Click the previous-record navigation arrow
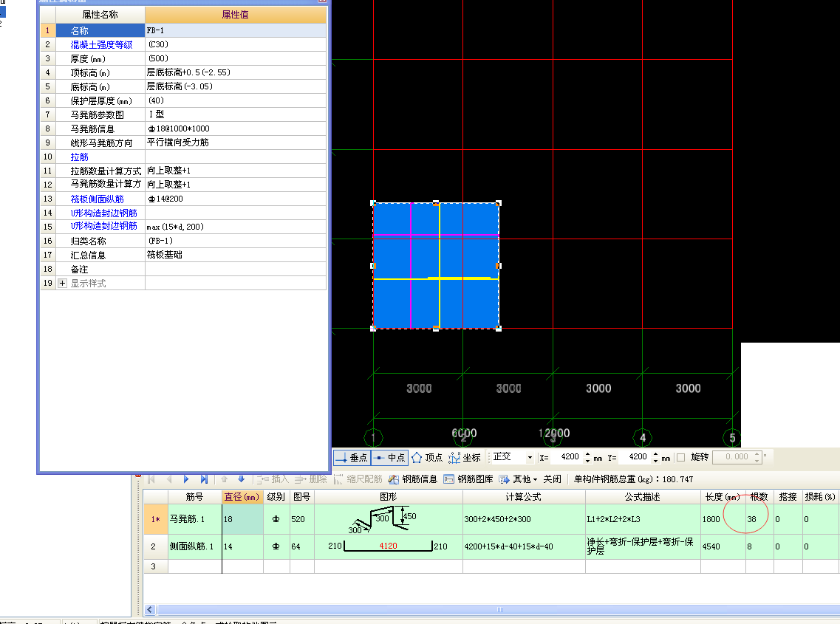 tap(169, 479)
